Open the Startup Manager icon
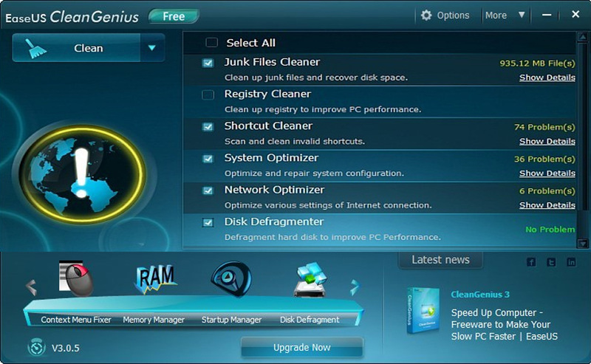 [231, 279]
